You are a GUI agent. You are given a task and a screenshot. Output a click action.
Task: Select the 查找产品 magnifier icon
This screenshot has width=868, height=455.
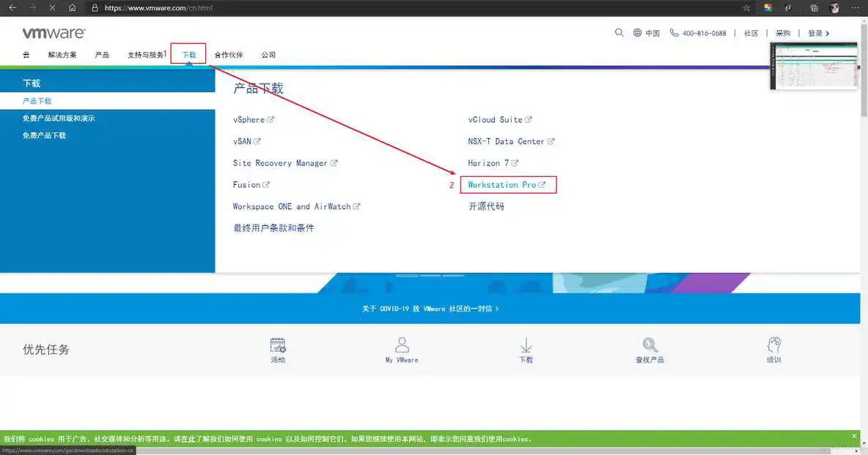coord(650,344)
